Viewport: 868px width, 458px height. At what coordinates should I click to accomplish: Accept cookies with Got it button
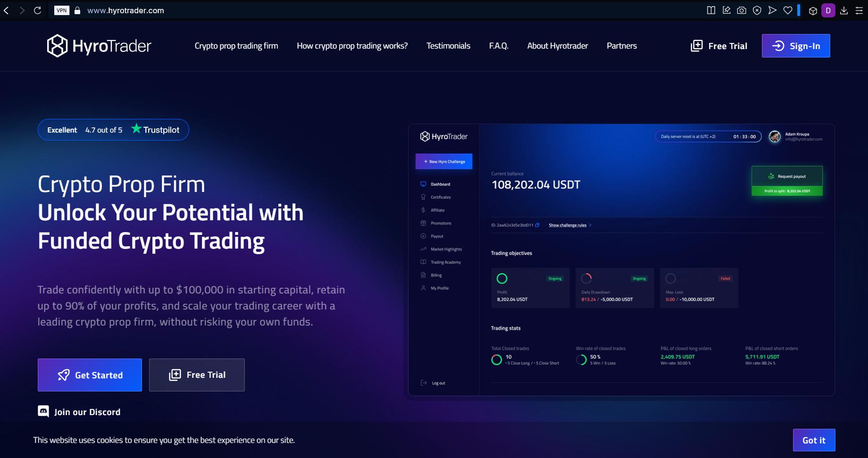[x=814, y=440]
